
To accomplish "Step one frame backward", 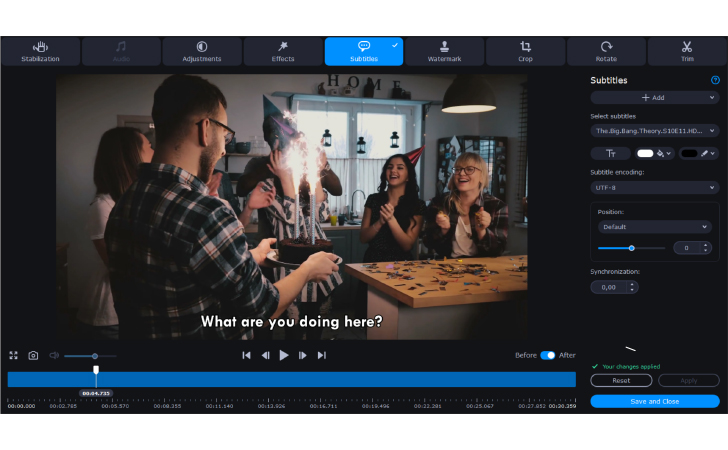I will 266,355.
